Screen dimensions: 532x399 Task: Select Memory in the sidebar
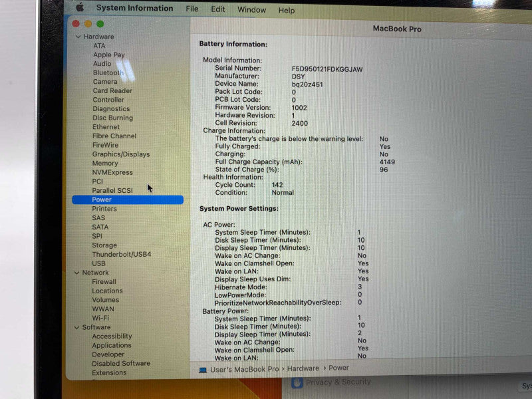coord(105,163)
